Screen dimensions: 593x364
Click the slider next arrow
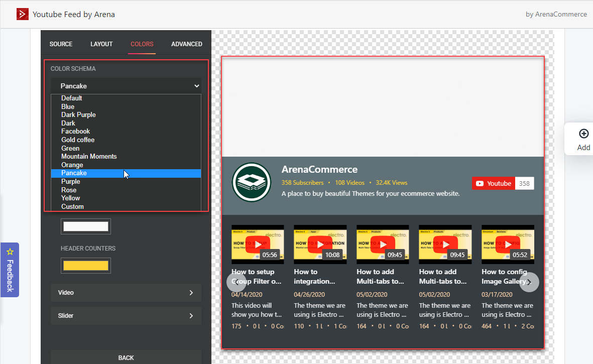coord(529,282)
